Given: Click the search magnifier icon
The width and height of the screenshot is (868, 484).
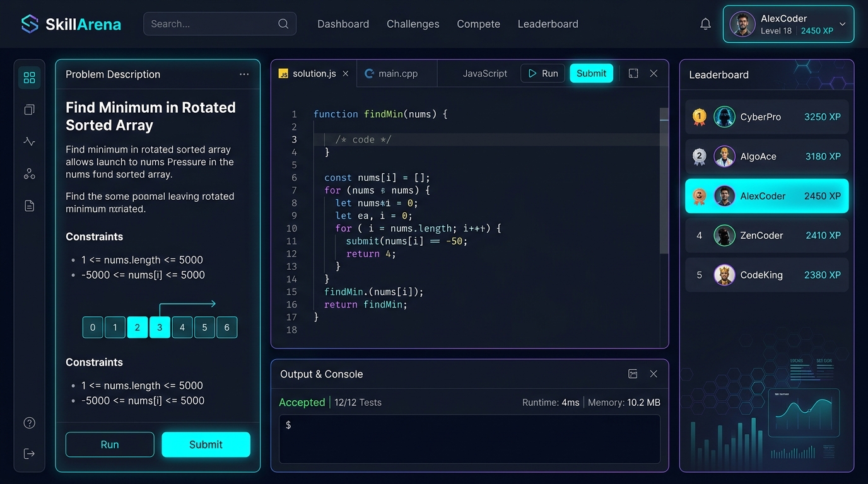Looking at the screenshot, I should pos(283,24).
